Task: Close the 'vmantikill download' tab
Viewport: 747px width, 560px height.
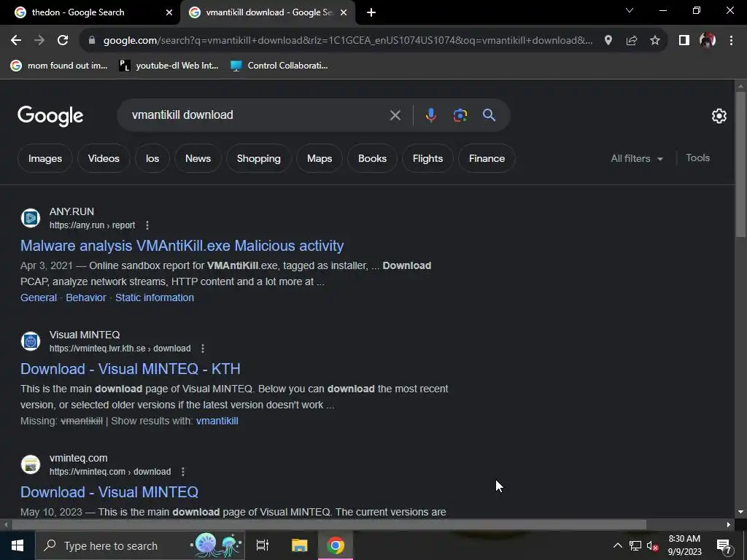Action: tap(344, 12)
